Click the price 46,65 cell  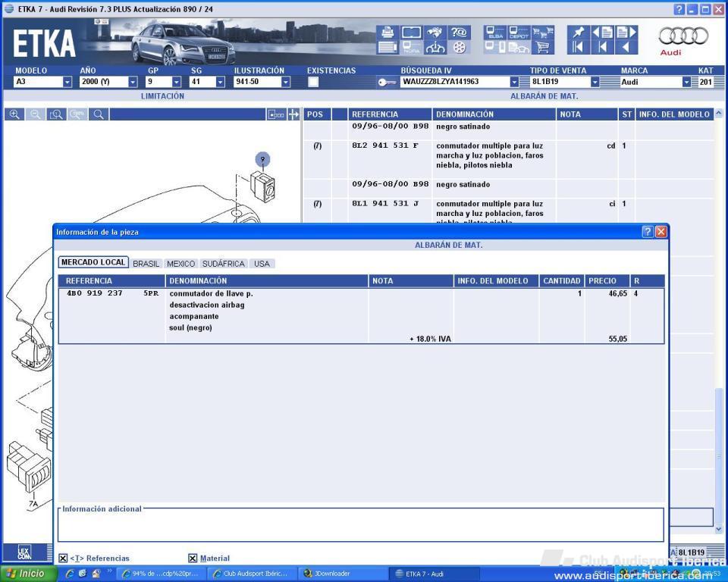617,293
